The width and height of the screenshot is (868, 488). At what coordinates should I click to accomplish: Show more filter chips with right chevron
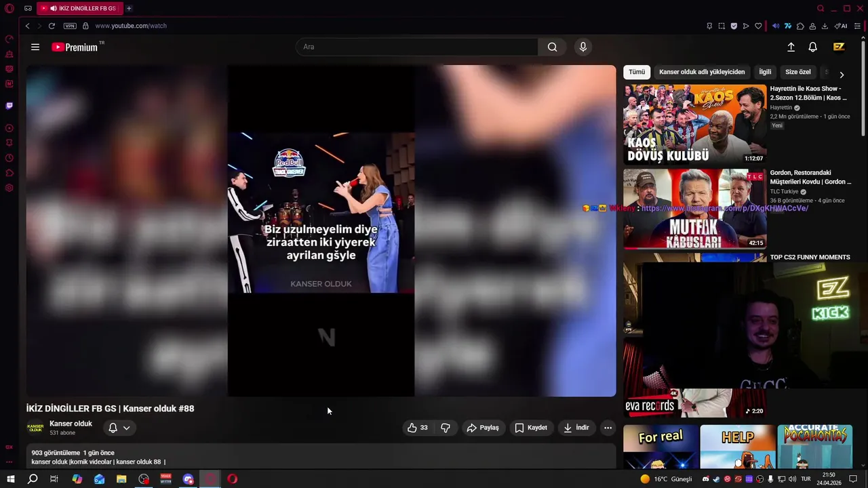click(842, 75)
